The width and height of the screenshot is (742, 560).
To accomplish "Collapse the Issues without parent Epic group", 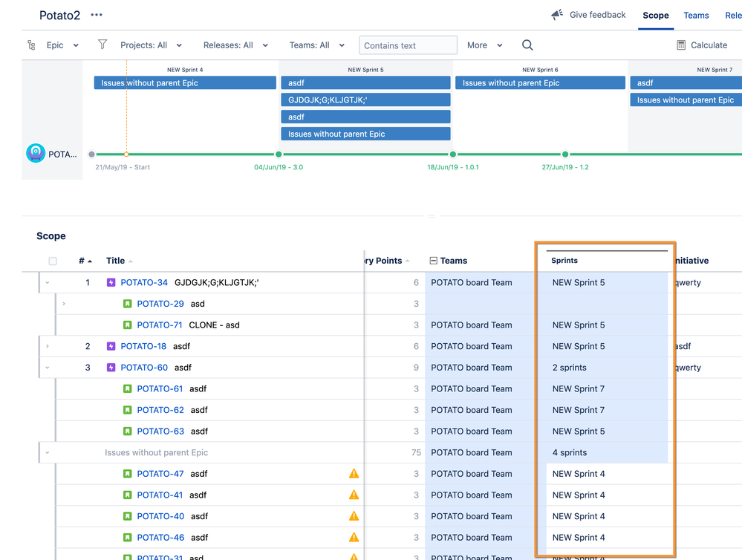I will tap(48, 452).
